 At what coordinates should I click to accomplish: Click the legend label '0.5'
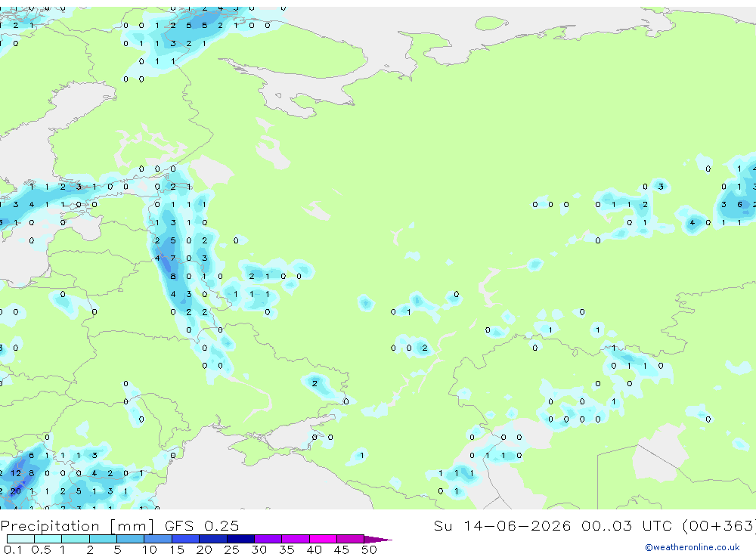coord(41,549)
